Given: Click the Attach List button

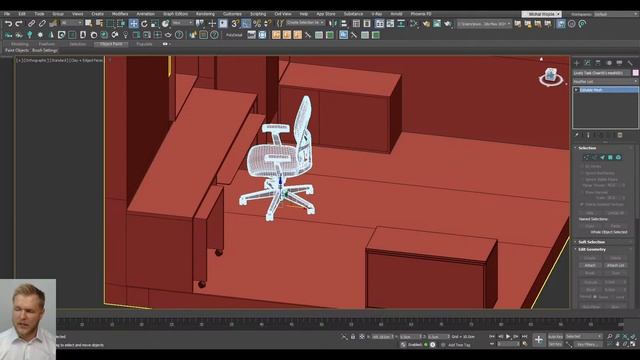Looking at the screenshot, I should 615,265.
